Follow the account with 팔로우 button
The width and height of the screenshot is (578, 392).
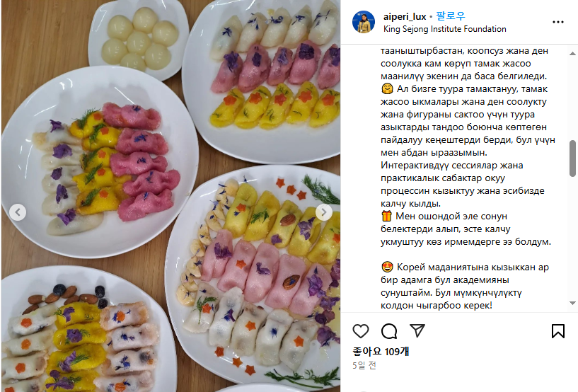pos(451,16)
